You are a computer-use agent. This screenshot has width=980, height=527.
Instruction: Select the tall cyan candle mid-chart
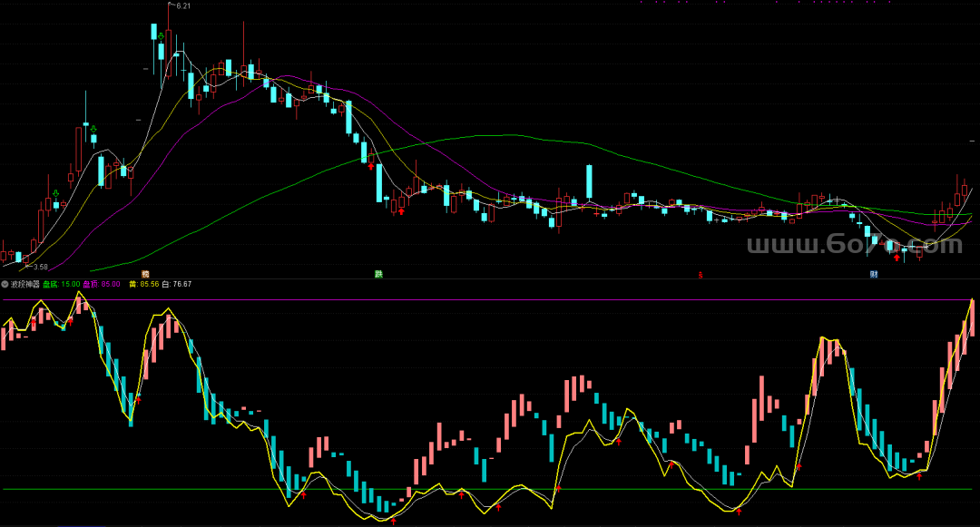coord(589,181)
